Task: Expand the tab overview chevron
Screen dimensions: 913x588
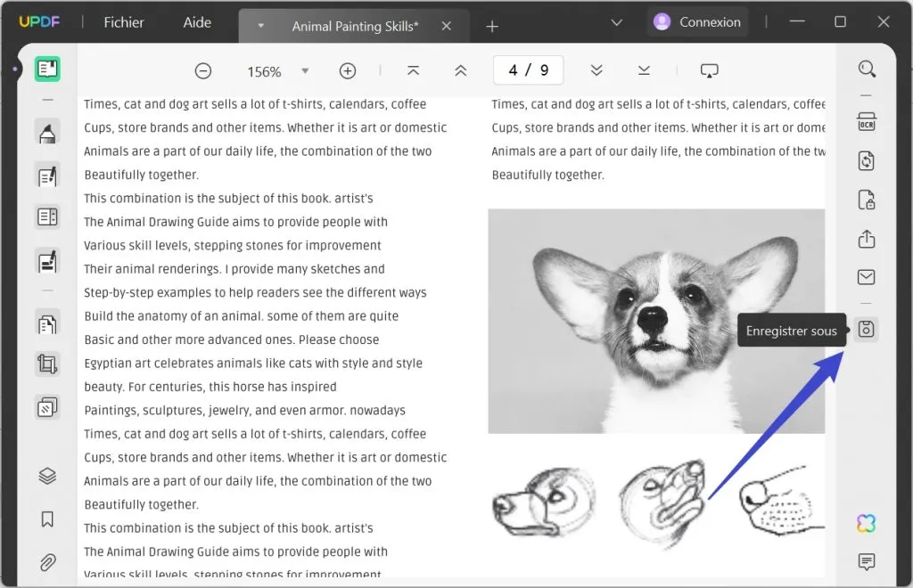Action: pyautogui.click(x=616, y=21)
